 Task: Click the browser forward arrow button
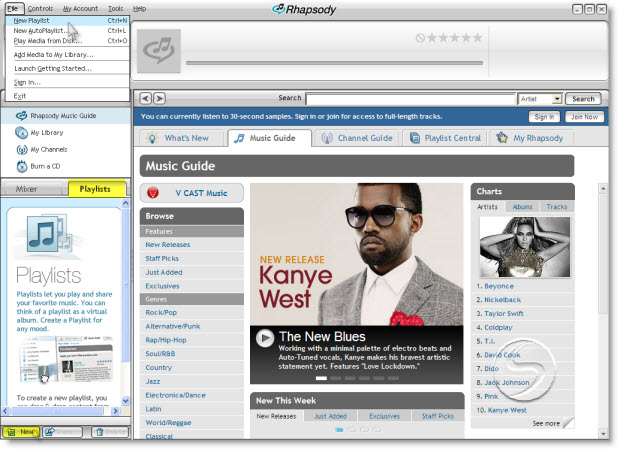[x=159, y=98]
